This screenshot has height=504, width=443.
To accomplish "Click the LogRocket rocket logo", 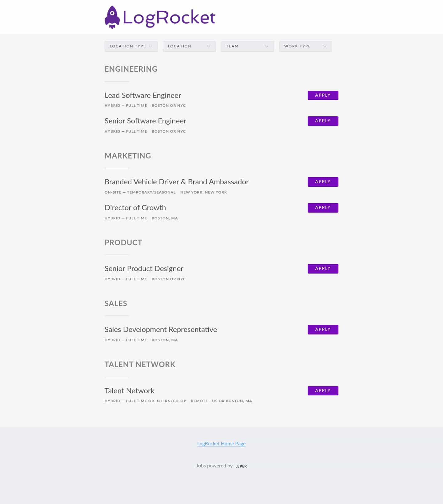I will pos(113,17).
